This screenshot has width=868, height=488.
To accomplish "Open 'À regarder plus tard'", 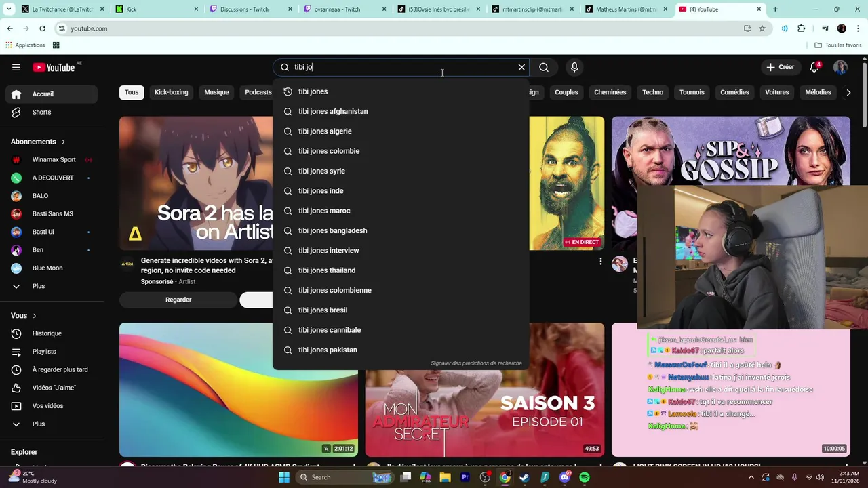I will point(52,370).
